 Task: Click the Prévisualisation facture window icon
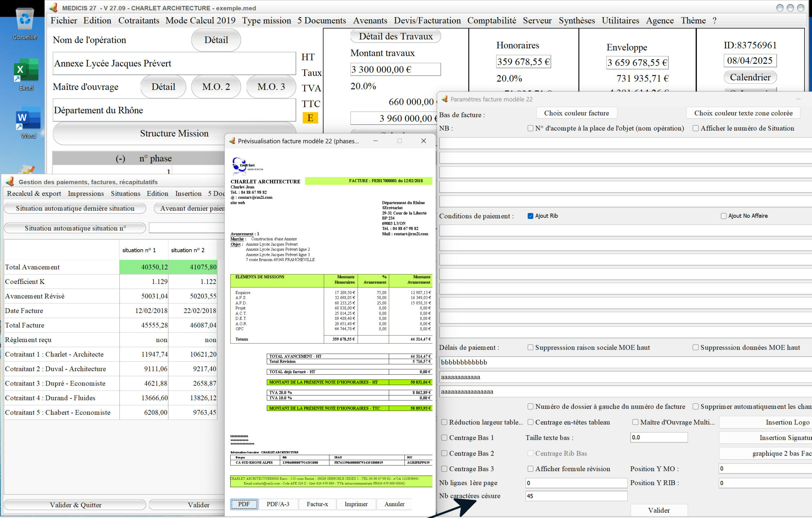point(232,141)
